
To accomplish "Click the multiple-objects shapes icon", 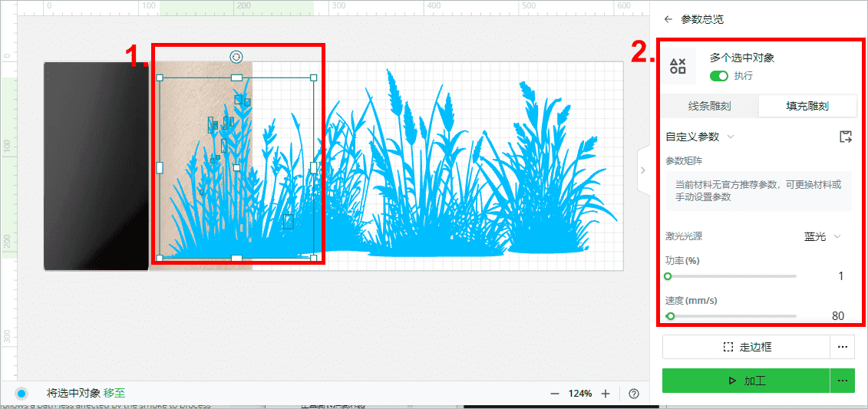I will [x=678, y=67].
